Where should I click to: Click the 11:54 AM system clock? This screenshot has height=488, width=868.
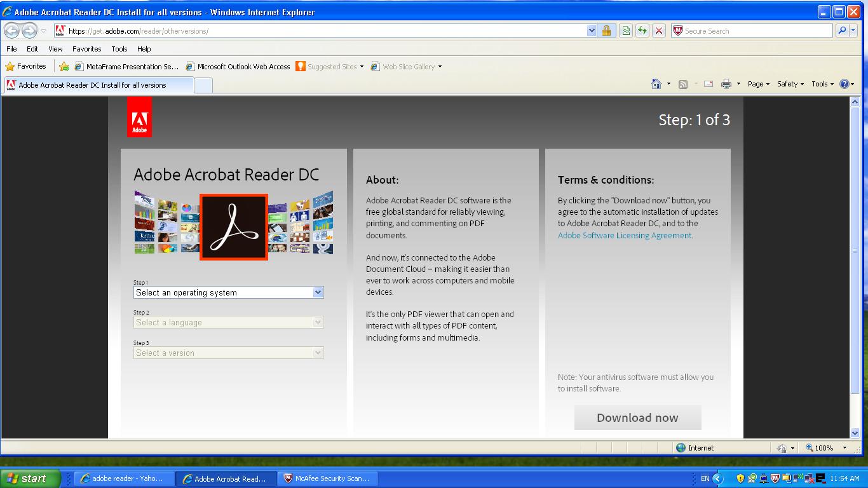[x=844, y=478]
